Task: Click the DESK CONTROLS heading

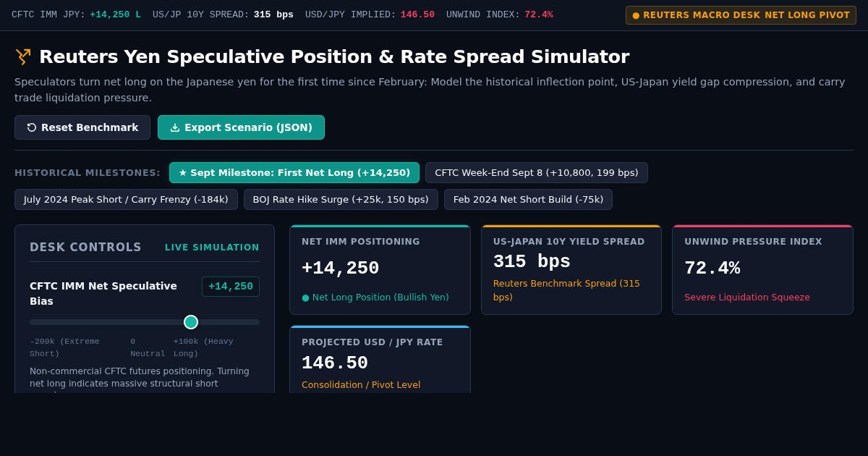Action: coord(85,248)
